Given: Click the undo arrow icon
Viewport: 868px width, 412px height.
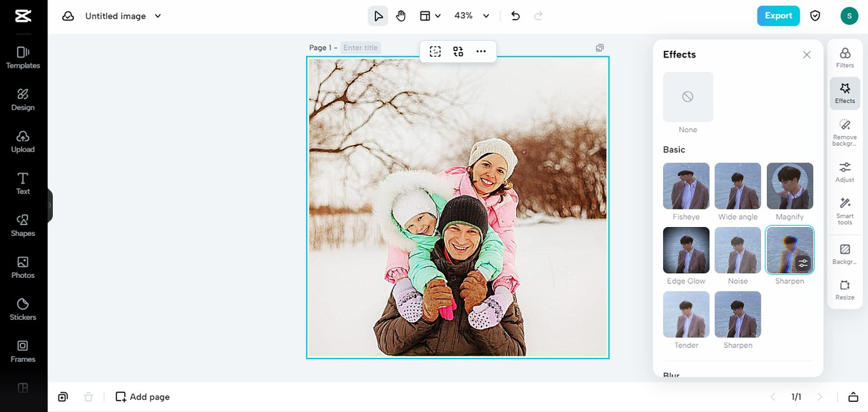Looking at the screenshot, I should [515, 16].
